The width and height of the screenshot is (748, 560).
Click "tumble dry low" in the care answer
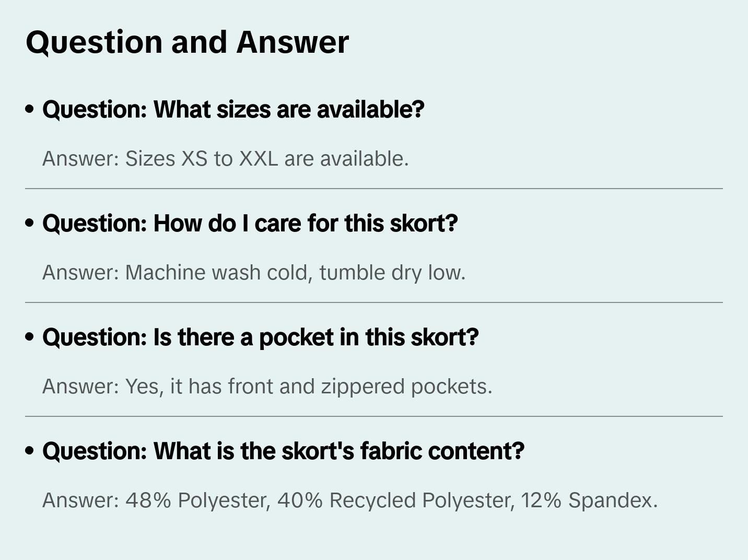tap(392, 273)
